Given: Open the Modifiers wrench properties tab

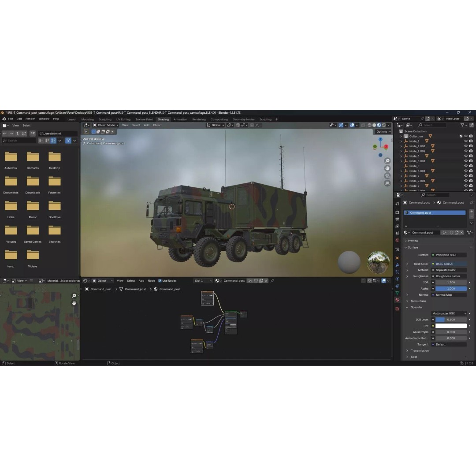Looking at the screenshot, I should coord(397,265).
